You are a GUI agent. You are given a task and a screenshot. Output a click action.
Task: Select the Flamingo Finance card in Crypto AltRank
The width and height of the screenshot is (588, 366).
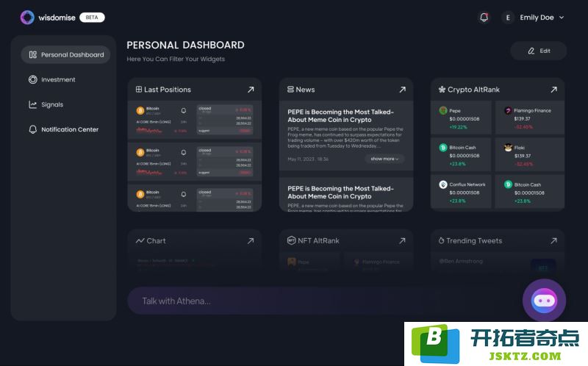[529, 118]
